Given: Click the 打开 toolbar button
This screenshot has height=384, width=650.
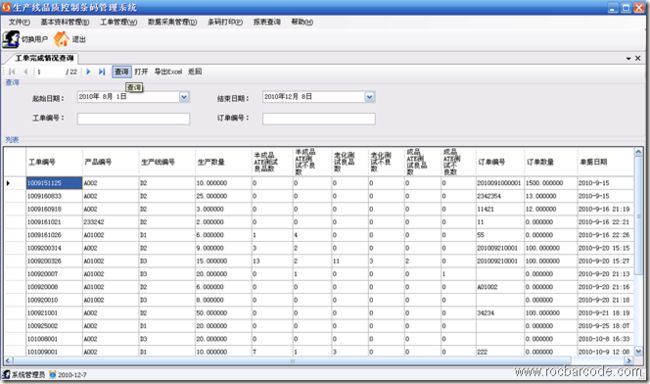Looking at the screenshot, I should [141, 72].
